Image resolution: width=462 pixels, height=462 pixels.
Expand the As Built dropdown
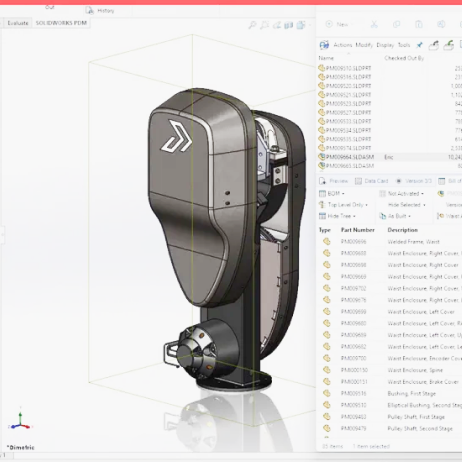click(395, 216)
